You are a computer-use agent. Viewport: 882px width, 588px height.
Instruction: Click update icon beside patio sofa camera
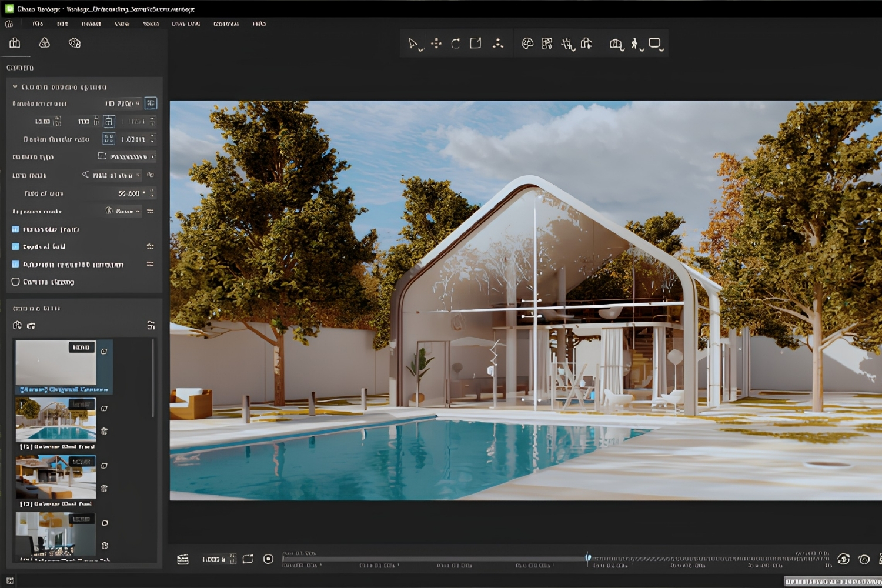104,466
